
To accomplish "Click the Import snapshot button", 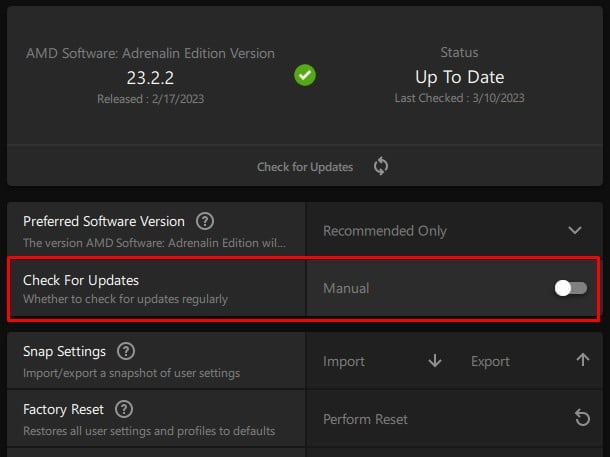I will click(344, 361).
